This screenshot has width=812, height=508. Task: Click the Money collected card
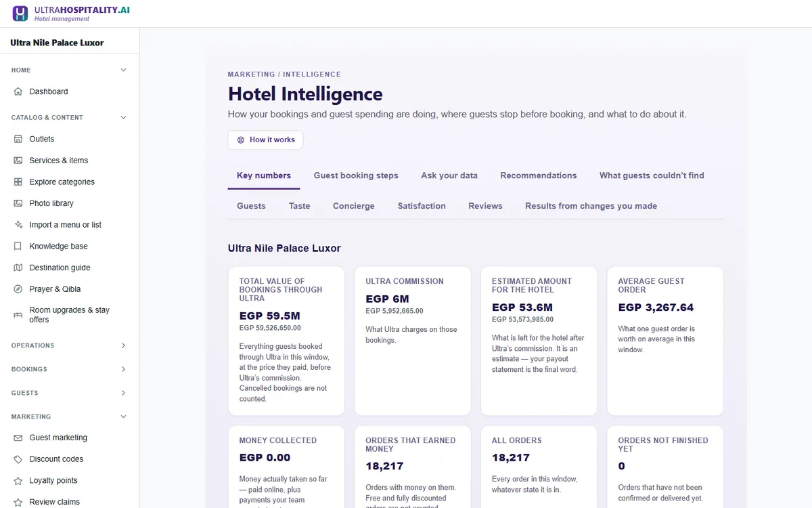point(286,467)
